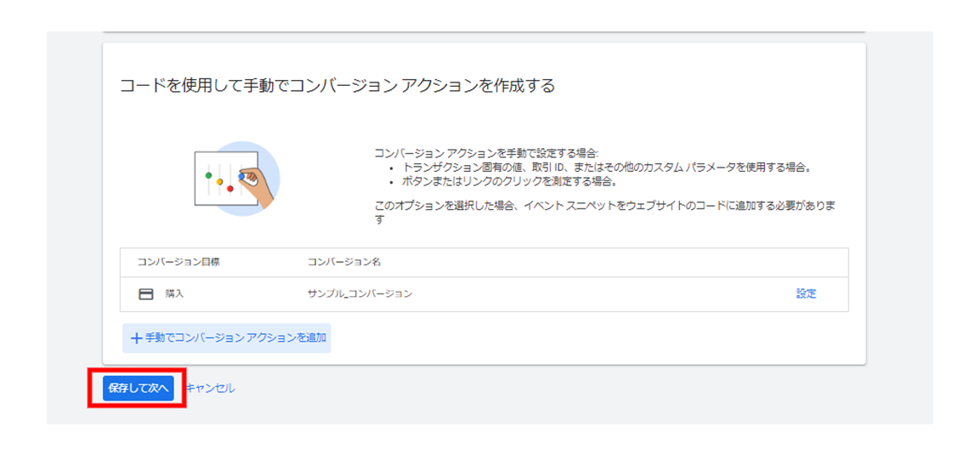Image resolution: width=980 pixels, height=455 pixels.
Task: Select the サンプル_コンバージョン name cell
Action: [x=360, y=293]
